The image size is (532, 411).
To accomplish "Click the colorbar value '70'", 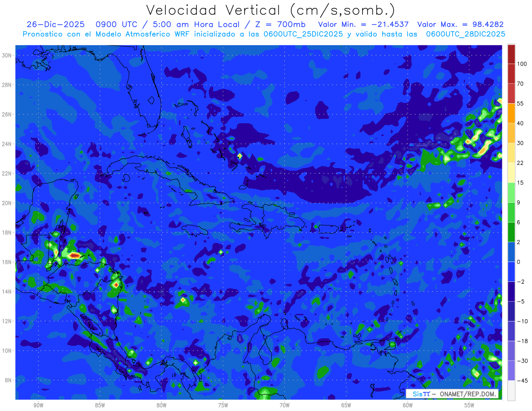I will 520,84.
